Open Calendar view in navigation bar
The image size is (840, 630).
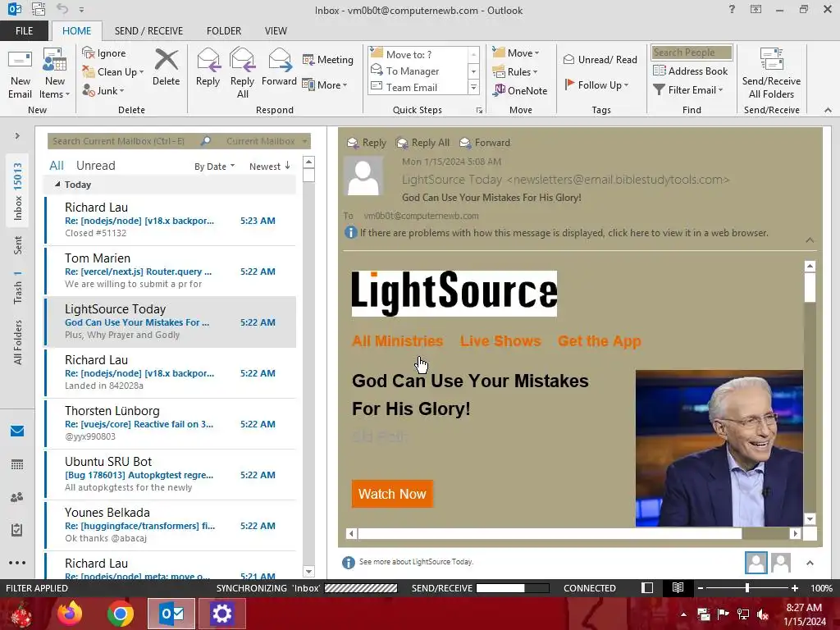pyautogui.click(x=17, y=464)
